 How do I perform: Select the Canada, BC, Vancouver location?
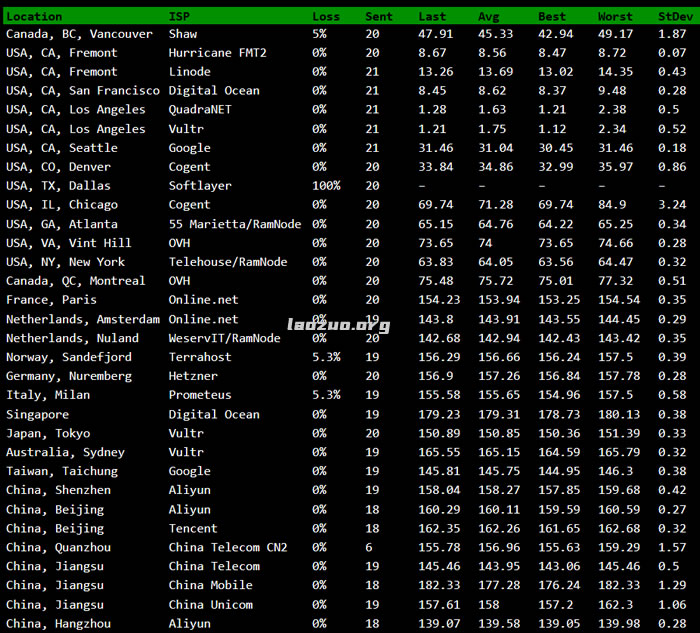click(x=79, y=34)
